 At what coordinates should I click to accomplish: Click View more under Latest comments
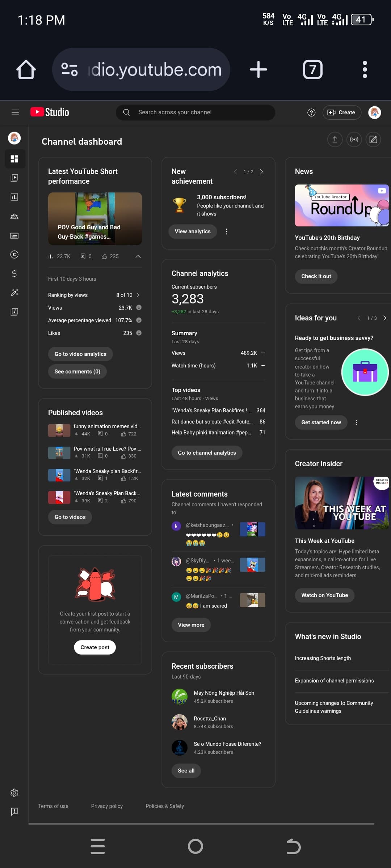[x=191, y=625]
